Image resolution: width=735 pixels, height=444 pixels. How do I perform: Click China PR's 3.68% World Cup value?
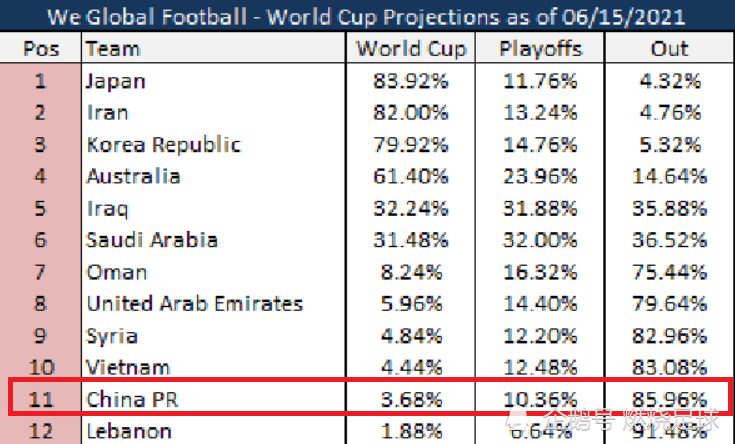pos(411,399)
